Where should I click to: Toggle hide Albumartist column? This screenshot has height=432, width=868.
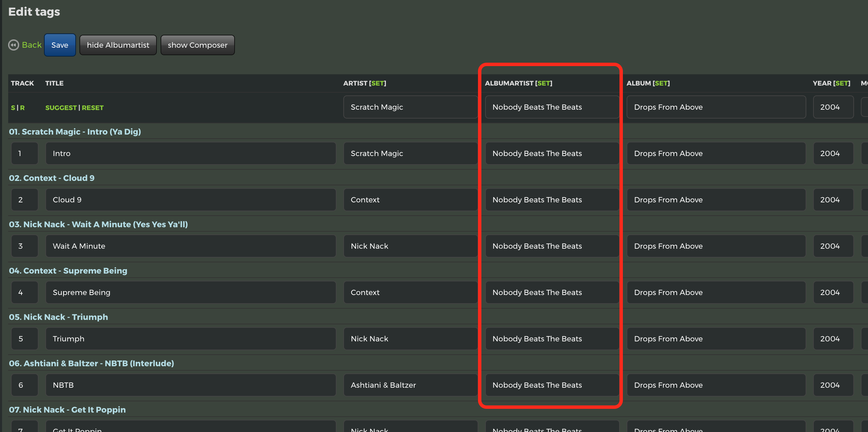click(118, 45)
